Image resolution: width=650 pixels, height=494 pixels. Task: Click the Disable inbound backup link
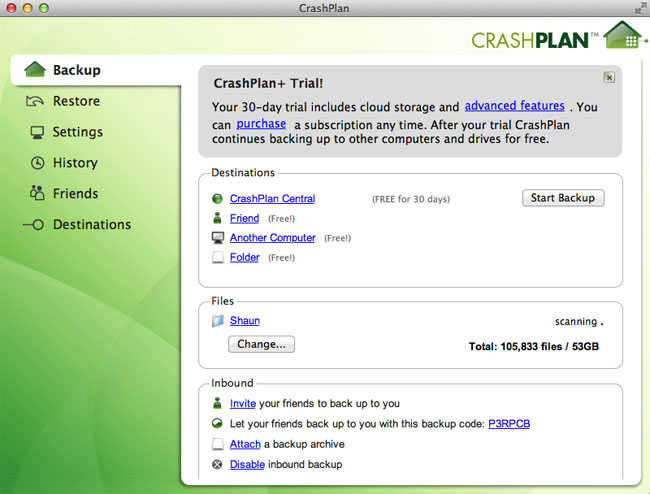coord(247,465)
